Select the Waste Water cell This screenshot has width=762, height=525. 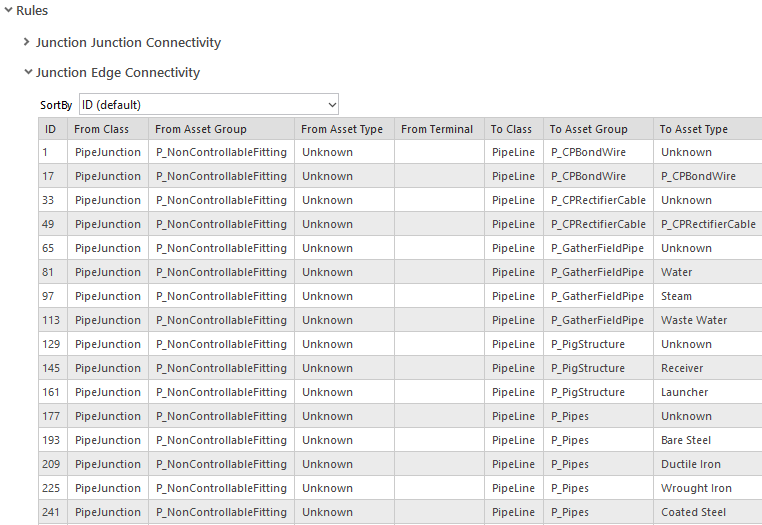click(694, 320)
